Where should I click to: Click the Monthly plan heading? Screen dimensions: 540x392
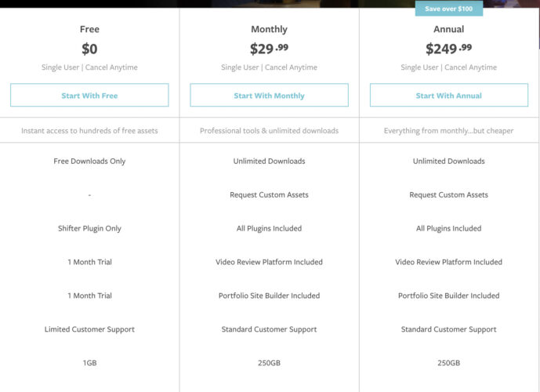tap(269, 29)
